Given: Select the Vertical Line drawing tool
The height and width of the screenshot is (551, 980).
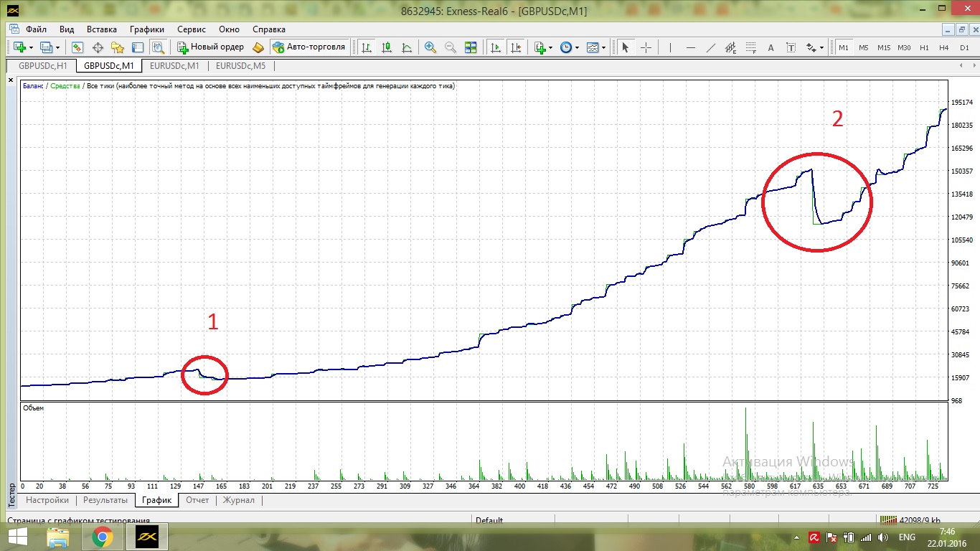Looking at the screenshot, I should coord(670,47).
